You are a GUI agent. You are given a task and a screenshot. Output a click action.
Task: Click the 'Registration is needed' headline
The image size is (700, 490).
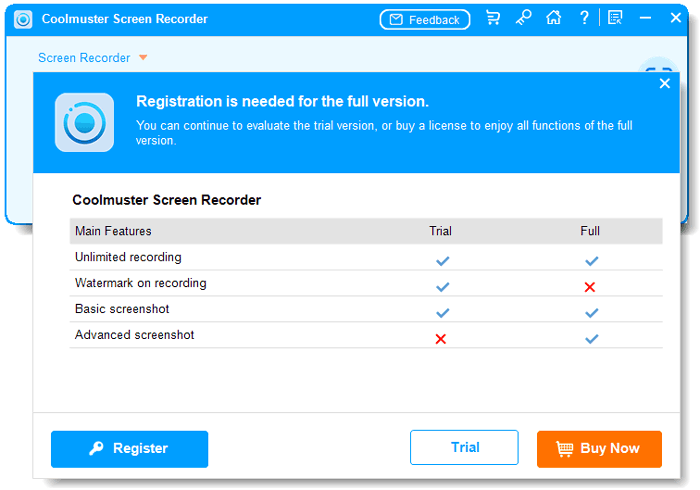282,102
